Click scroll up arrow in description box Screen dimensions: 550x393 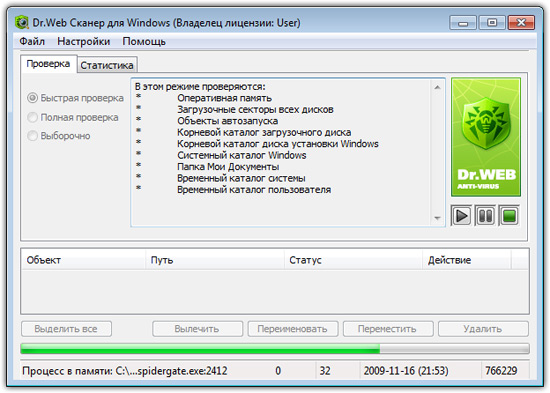click(x=437, y=87)
